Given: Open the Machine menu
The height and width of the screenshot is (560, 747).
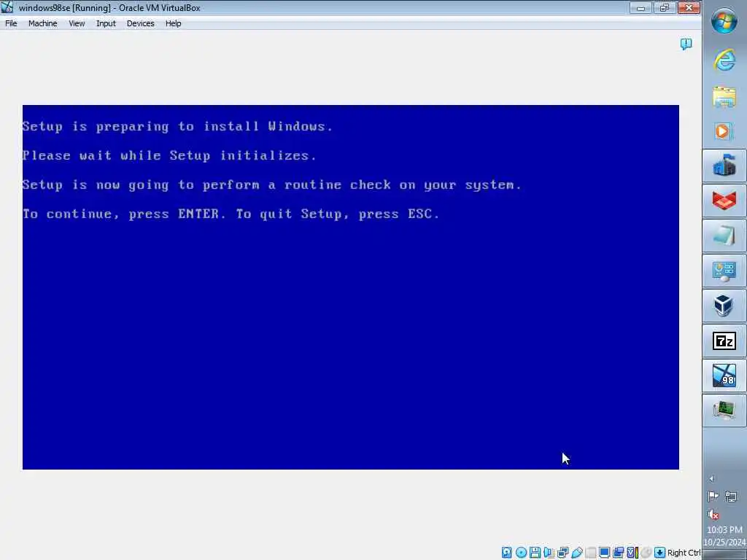Looking at the screenshot, I should (42, 23).
